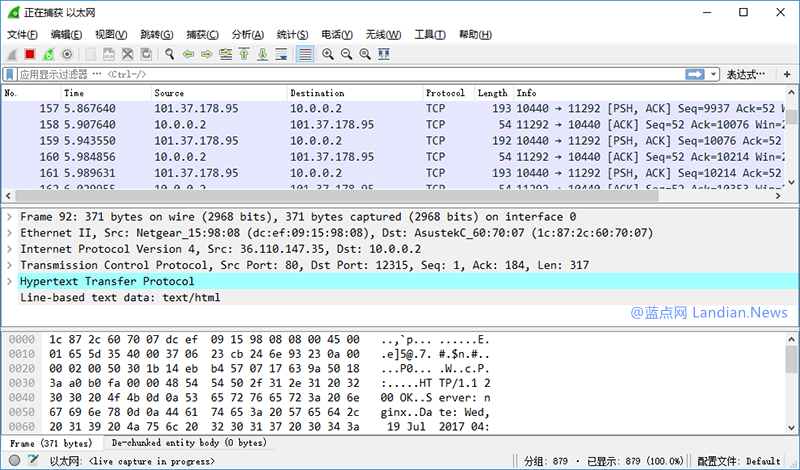The image size is (800, 470).
Task: Open the 电话(Y) menu
Action: (337, 35)
